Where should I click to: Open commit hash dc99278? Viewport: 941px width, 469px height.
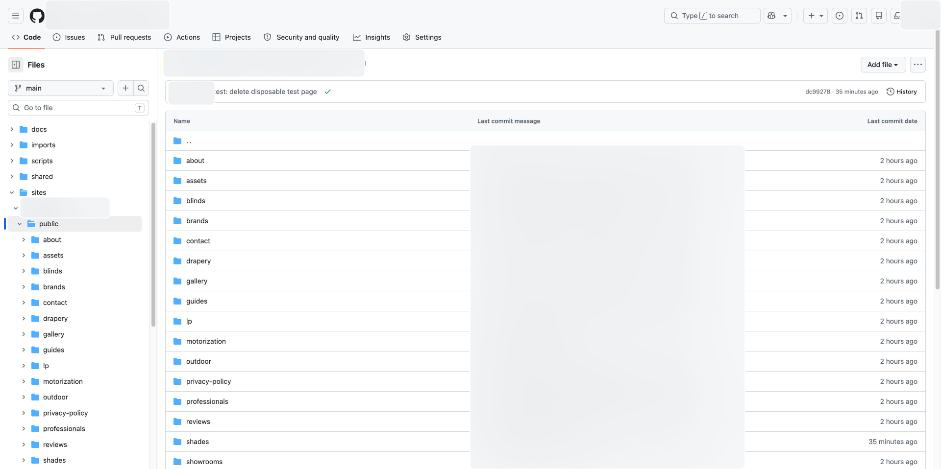tap(817, 92)
